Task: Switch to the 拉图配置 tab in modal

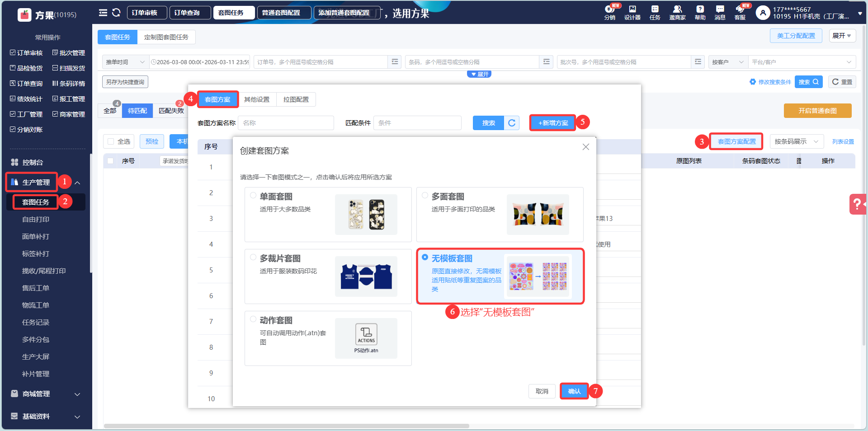Action: click(x=296, y=99)
